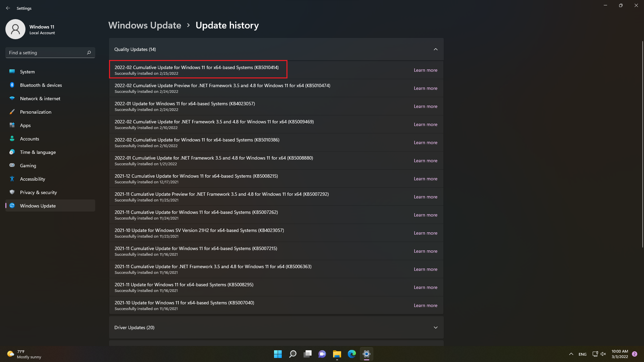Click the back arrow in Settings
Image resolution: width=644 pixels, height=362 pixels.
8,8
